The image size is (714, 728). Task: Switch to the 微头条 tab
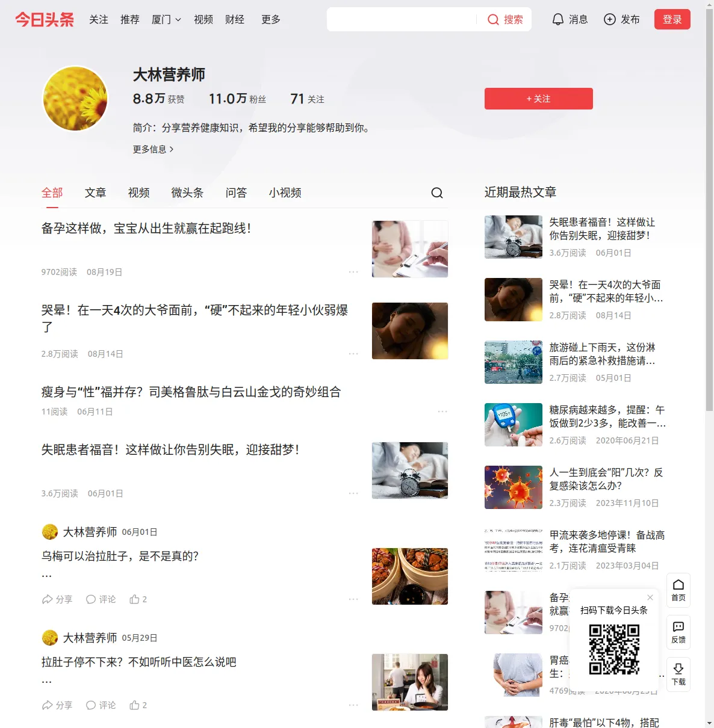pyautogui.click(x=187, y=193)
